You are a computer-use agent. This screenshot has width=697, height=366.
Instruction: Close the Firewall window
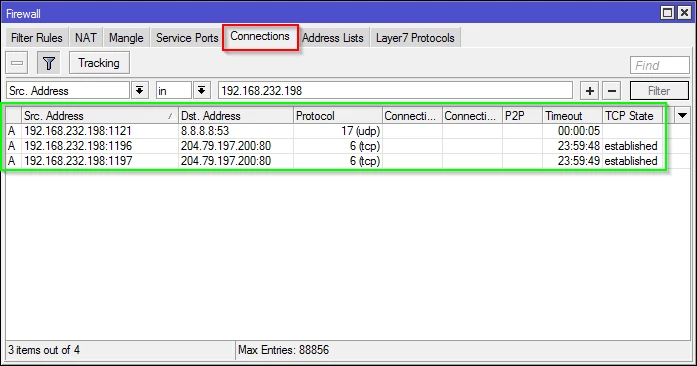[684, 12]
